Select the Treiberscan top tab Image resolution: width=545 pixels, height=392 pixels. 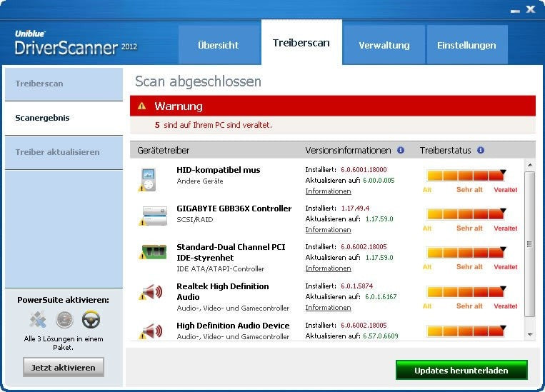(x=301, y=42)
